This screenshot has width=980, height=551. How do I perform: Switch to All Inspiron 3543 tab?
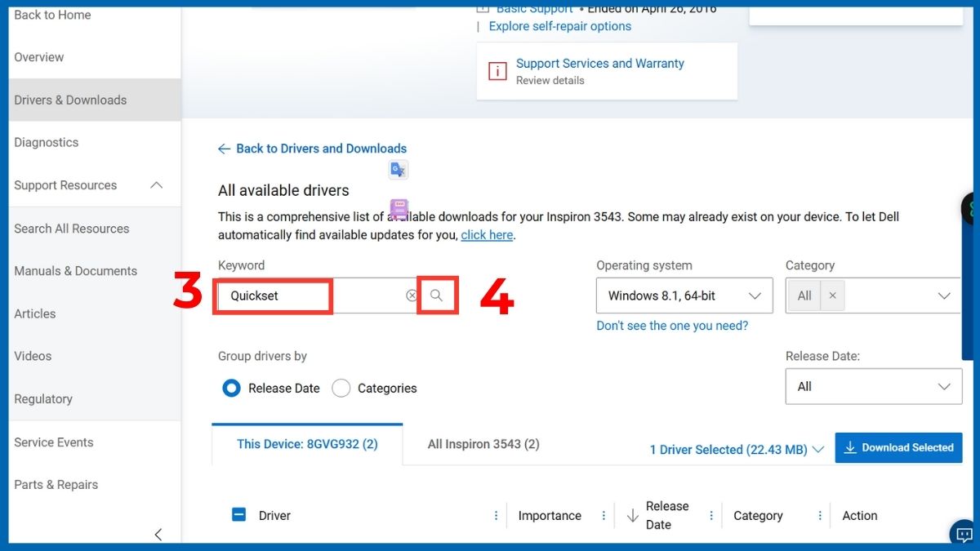483,445
